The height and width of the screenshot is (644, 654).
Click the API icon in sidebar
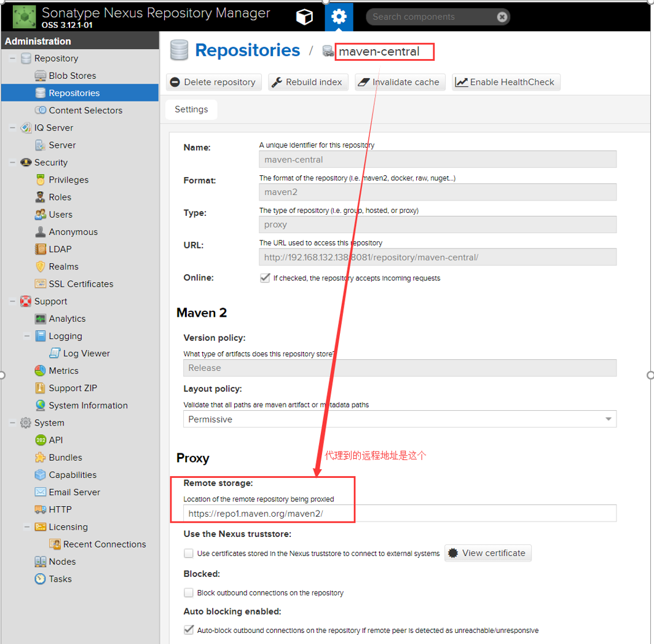41,440
